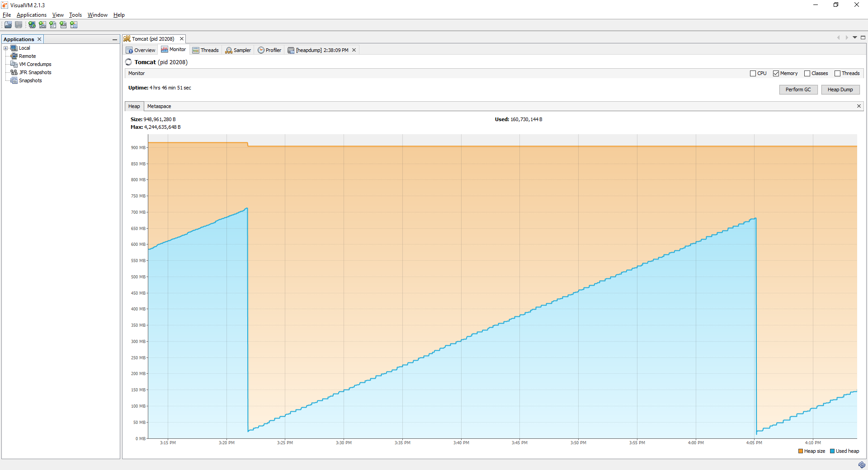Switch to the Overview tab
868x470 pixels.
click(x=141, y=50)
